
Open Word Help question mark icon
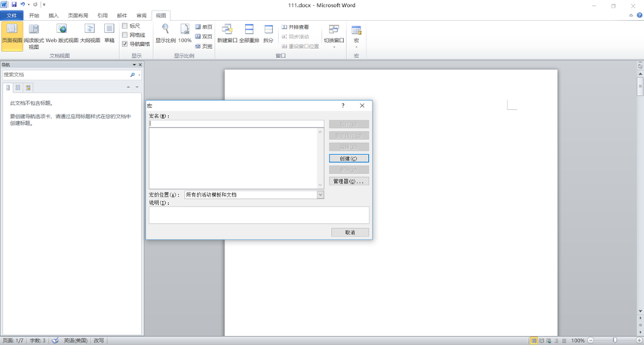639,15
